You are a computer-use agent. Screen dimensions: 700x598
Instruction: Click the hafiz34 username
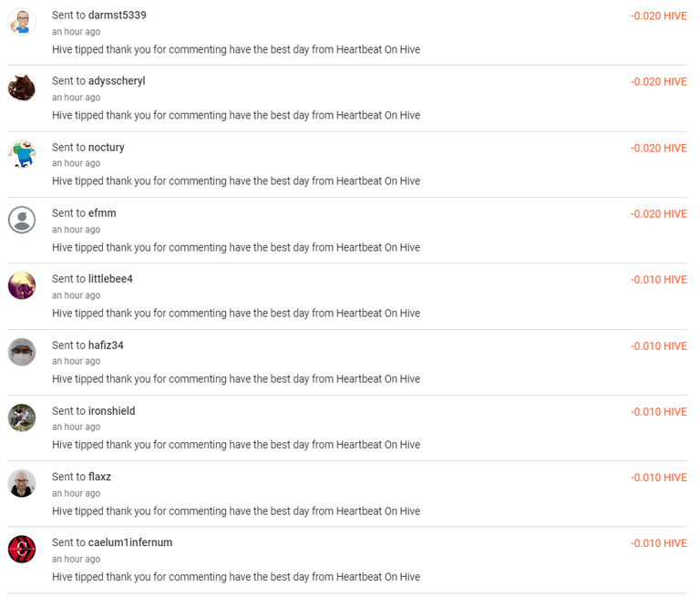tap(106, 345)
